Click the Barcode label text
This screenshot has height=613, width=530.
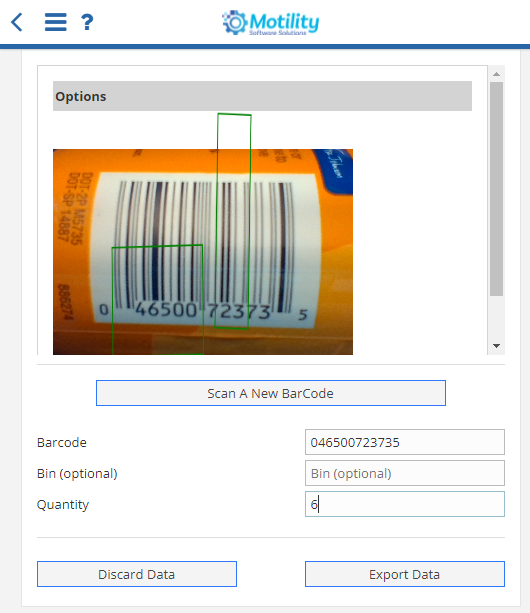coord(62,443)
